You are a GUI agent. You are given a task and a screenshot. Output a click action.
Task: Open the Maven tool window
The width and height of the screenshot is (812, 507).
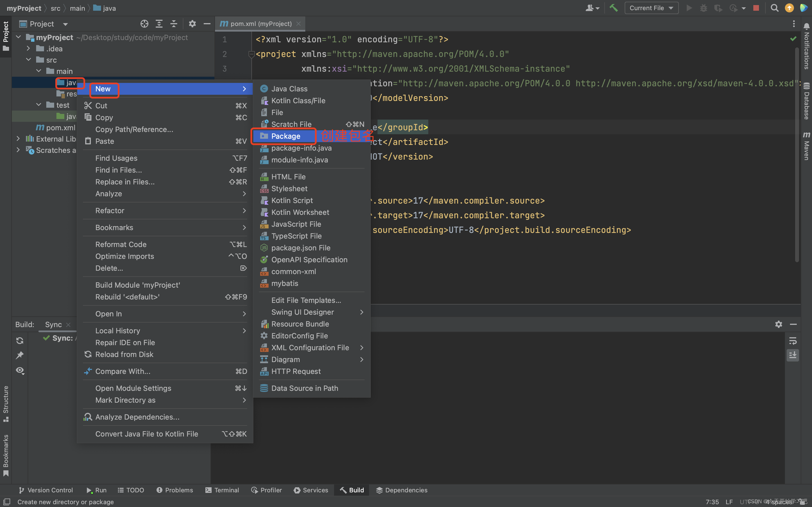point(806,146)
